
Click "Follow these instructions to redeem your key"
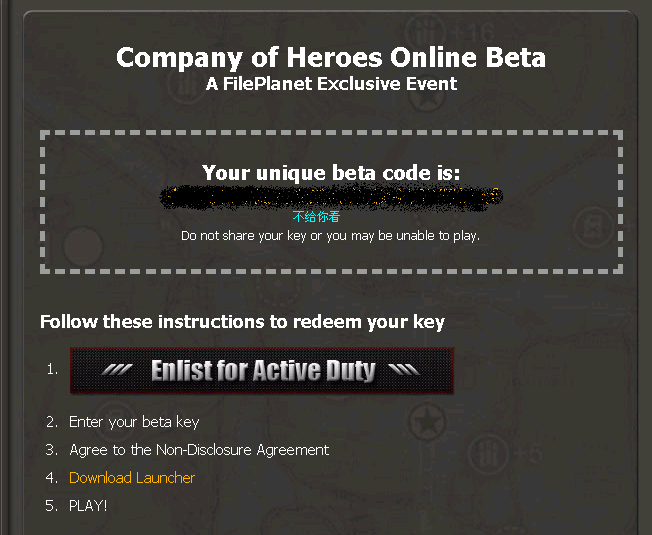click(x=242, y=322)
